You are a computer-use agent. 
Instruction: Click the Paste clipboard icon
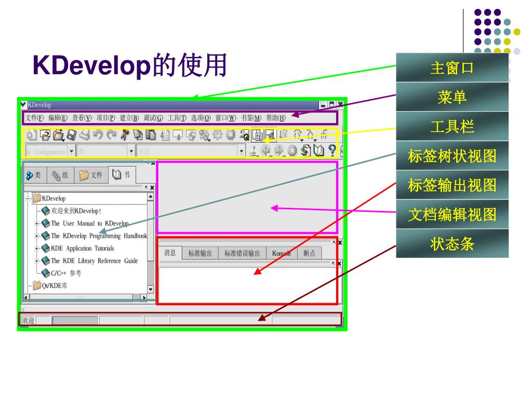tap(150, 135)
